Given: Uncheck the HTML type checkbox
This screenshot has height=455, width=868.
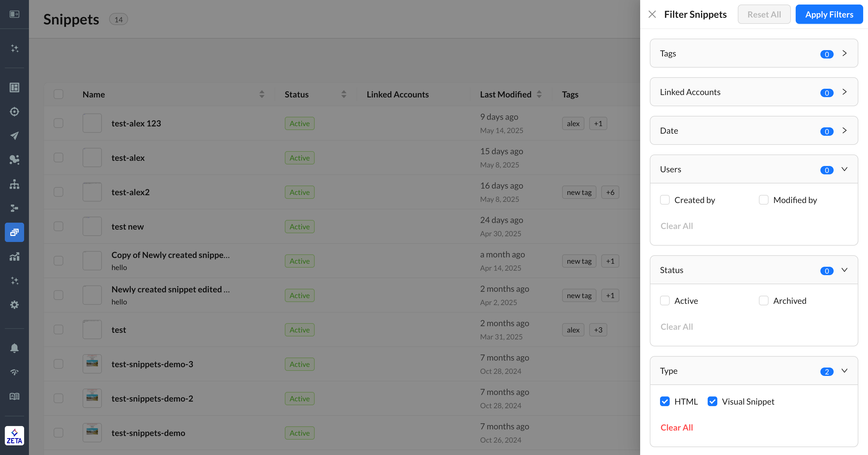Looking at the screenshot, I should pyautogui.click(x=665, y=401).
